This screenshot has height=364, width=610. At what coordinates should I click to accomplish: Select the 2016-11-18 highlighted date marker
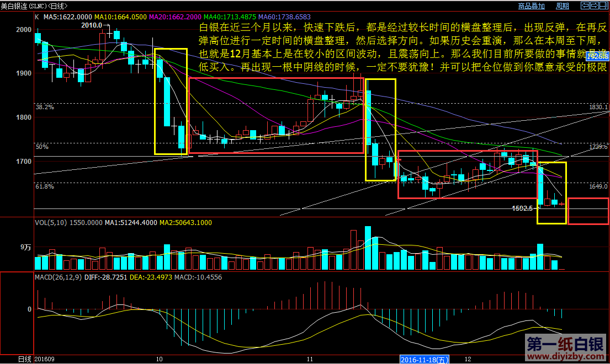pyautogui.click(x=425, y=359)
